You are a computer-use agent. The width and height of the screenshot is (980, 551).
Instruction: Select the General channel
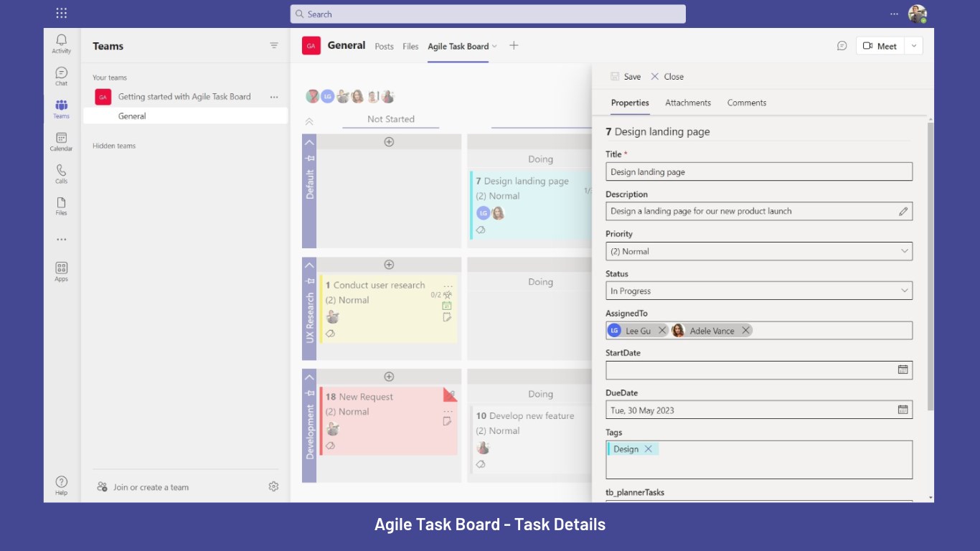pos(185,116)
